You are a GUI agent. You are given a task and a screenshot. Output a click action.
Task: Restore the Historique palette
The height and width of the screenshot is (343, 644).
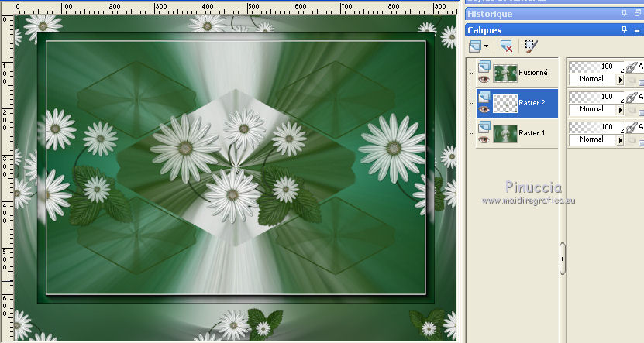pyautogui.click(x=638, y=13)
